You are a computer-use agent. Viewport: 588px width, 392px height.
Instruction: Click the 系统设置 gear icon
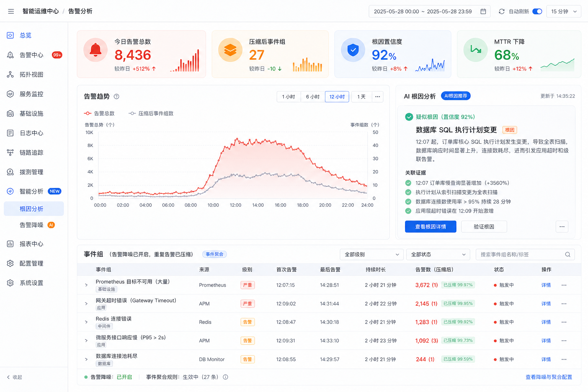pos(10,283)
